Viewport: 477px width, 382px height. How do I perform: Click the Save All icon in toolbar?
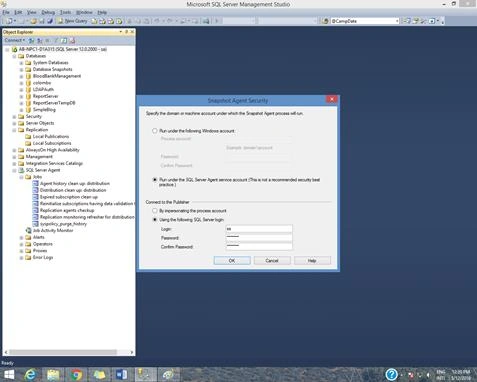[50, 21]
